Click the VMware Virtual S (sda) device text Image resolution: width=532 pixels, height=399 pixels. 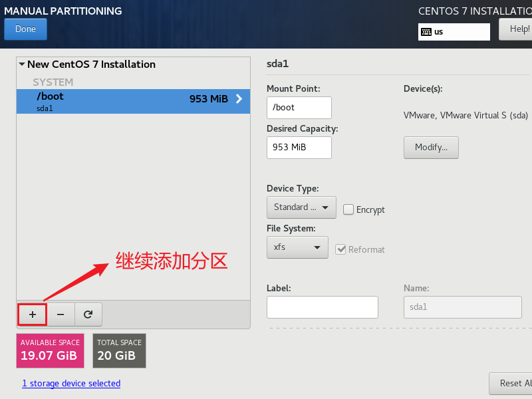465,115
